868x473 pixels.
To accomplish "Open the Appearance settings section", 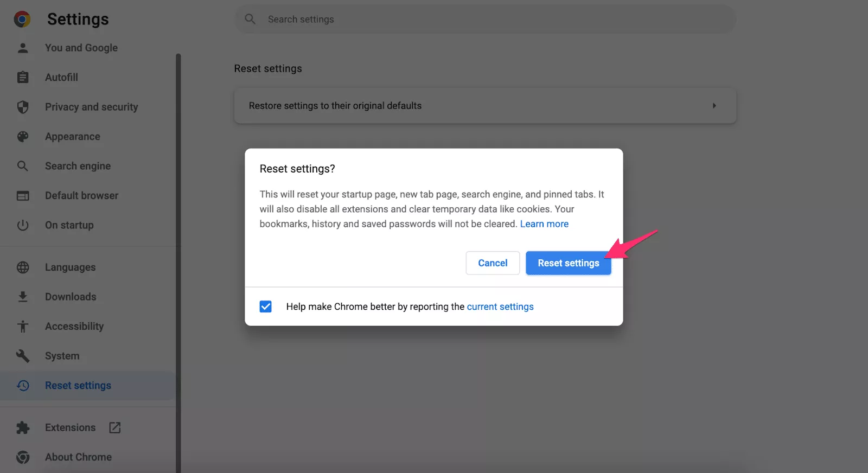I will [73, 137].
